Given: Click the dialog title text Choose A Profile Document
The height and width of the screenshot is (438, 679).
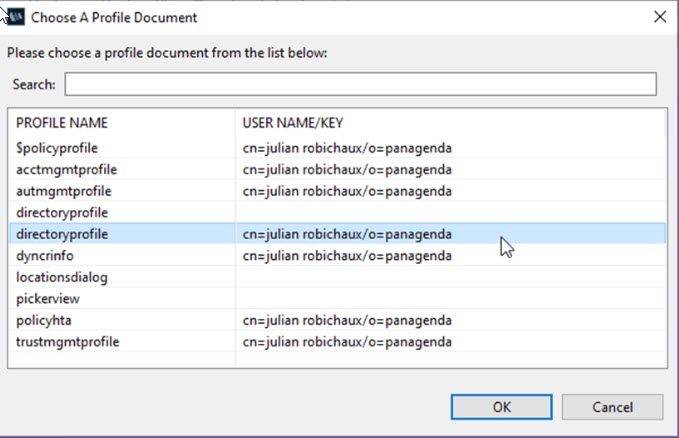Looking at the screenshot, I should point(114,17).
